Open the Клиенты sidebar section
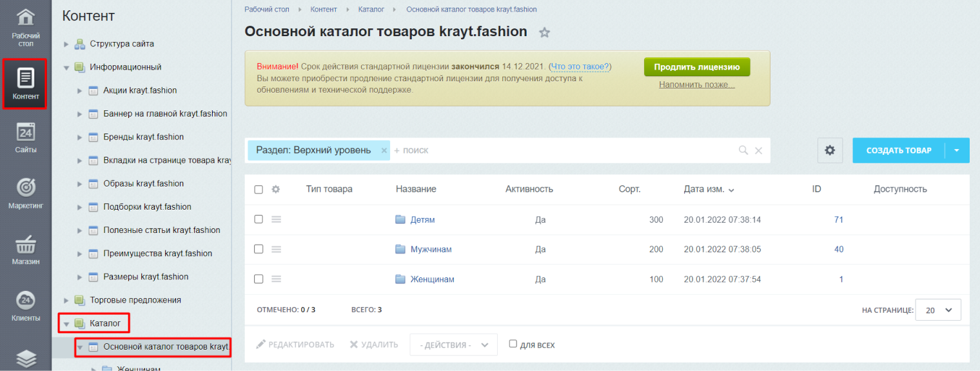 tap(26, 306)
